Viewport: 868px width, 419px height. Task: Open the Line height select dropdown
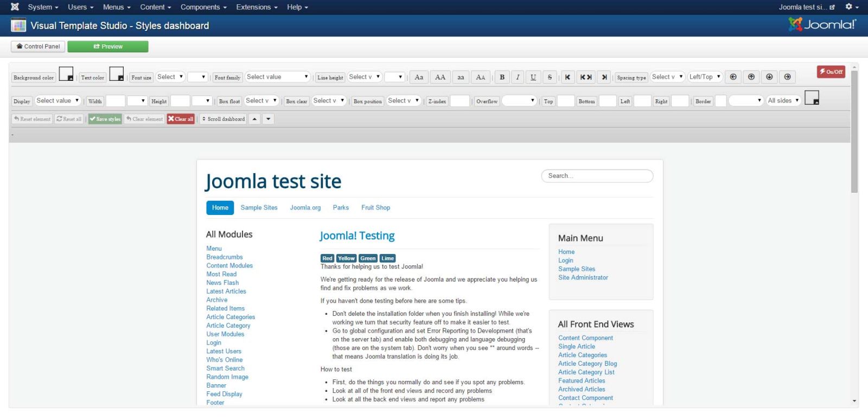[365, 77]
